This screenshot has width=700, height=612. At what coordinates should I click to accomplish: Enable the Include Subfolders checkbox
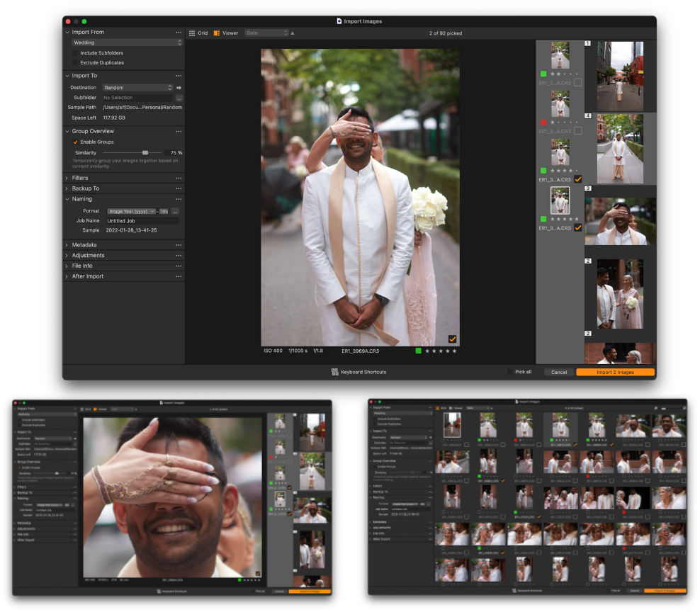(75, 53)
